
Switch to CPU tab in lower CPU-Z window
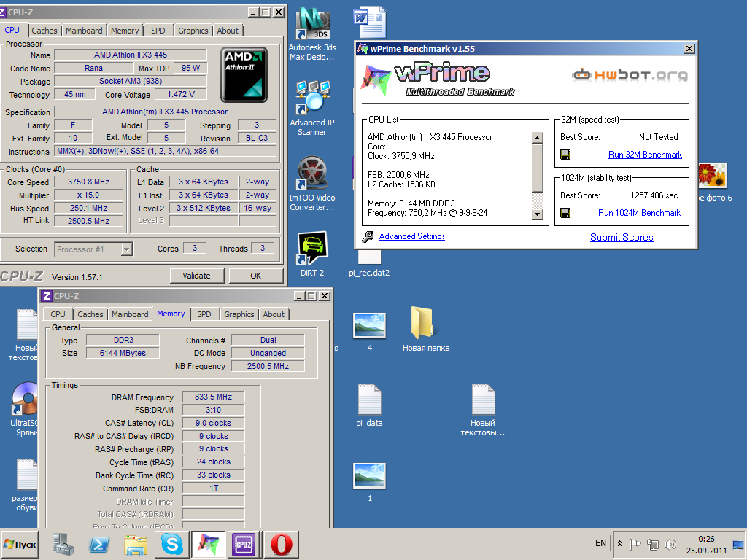tap(58, 314)
